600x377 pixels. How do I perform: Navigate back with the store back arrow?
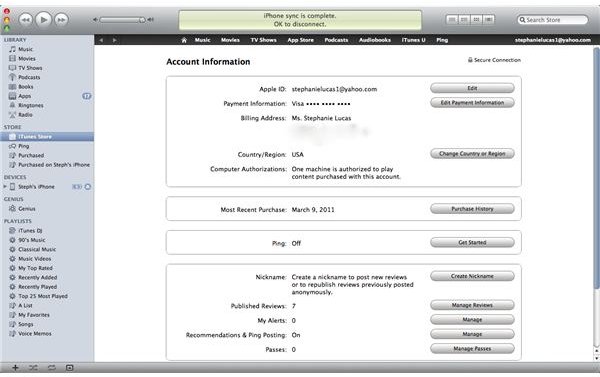[x=101, y=40]
